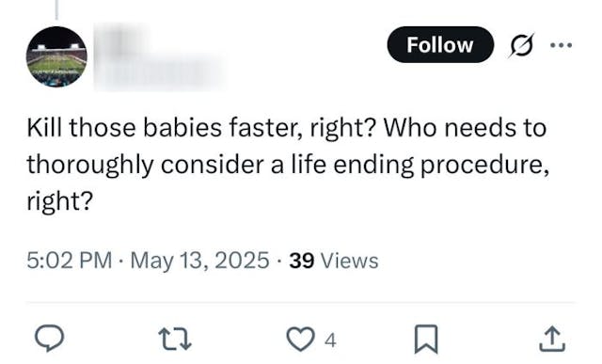Click the tweet text starting "Kill those babies"
Viewport: 602px width, 364px height.
pos(288,164)
